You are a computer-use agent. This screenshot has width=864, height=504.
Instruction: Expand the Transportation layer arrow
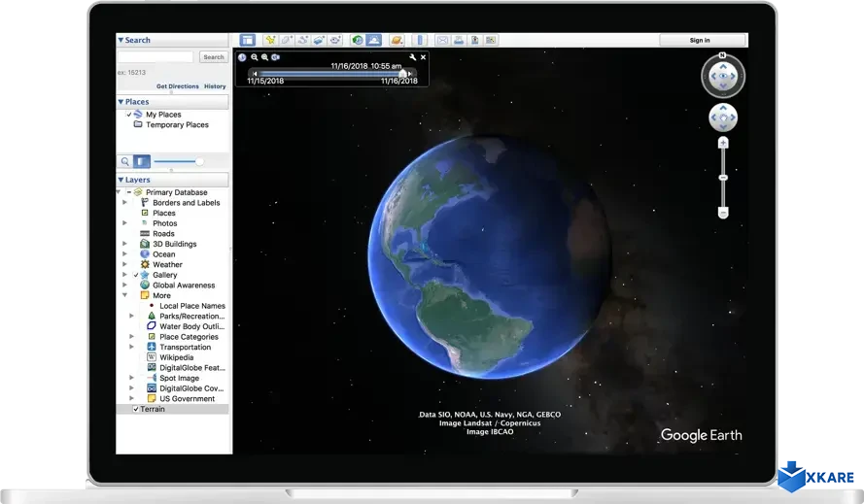[x=132, y=347]
